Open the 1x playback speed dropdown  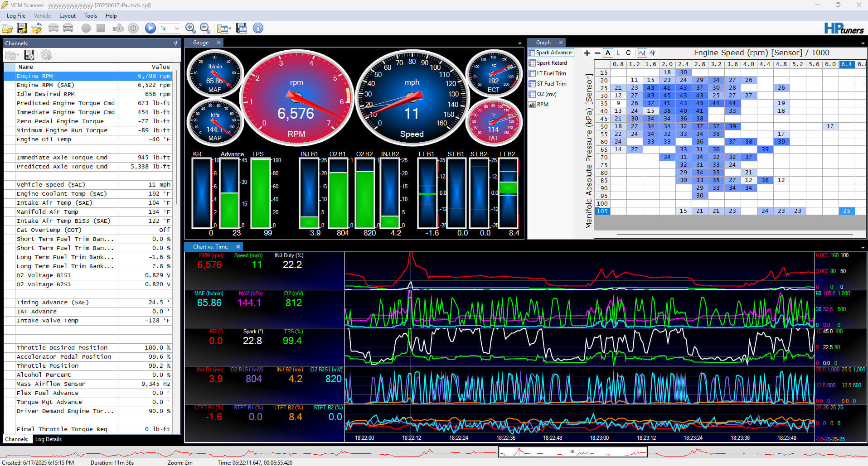(170, 28)
